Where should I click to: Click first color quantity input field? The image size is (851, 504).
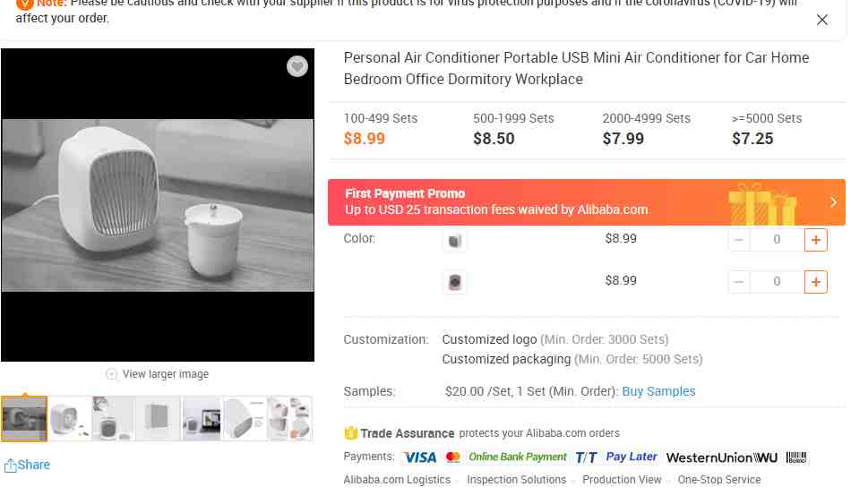tap(777, 240)
